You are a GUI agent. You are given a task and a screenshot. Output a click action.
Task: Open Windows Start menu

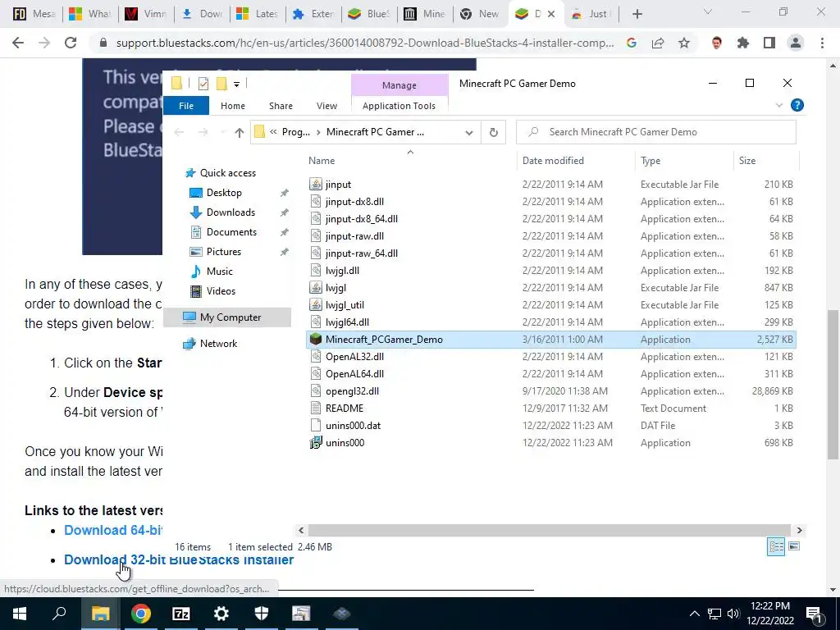[20, 614]
